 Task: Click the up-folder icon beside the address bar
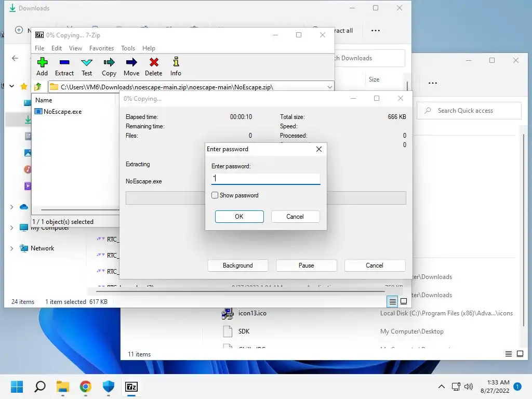pos(38,87)
